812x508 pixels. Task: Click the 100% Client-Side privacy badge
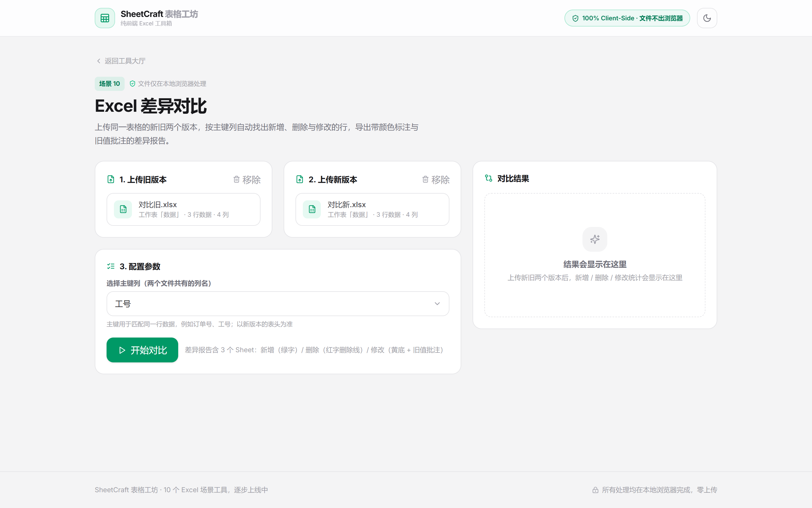coord(627,18)
